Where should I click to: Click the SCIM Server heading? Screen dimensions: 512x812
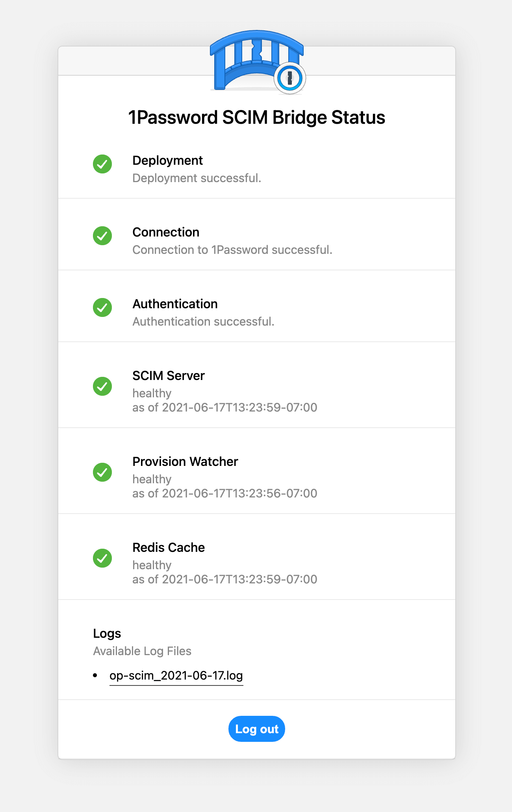(x=169, y=376)
